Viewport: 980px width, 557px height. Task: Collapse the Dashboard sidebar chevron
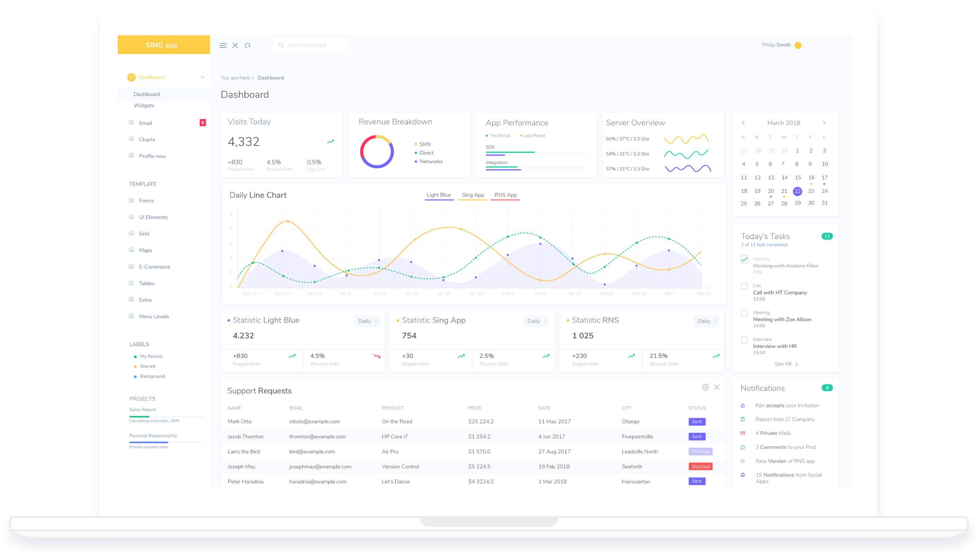202,77
